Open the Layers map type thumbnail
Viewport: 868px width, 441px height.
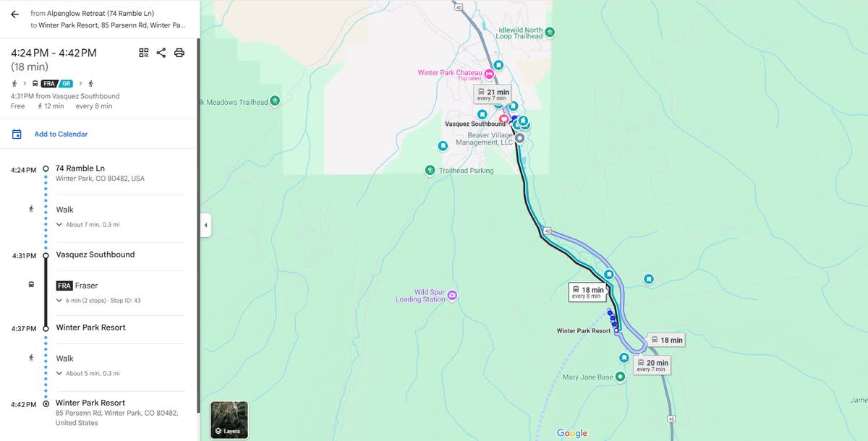click(x=229, y=420)
